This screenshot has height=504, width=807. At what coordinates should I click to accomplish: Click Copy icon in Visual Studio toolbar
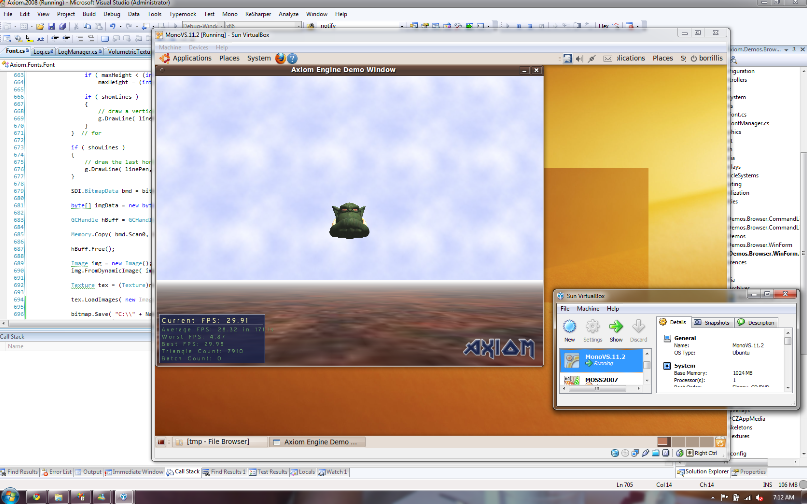coord(87,26)
